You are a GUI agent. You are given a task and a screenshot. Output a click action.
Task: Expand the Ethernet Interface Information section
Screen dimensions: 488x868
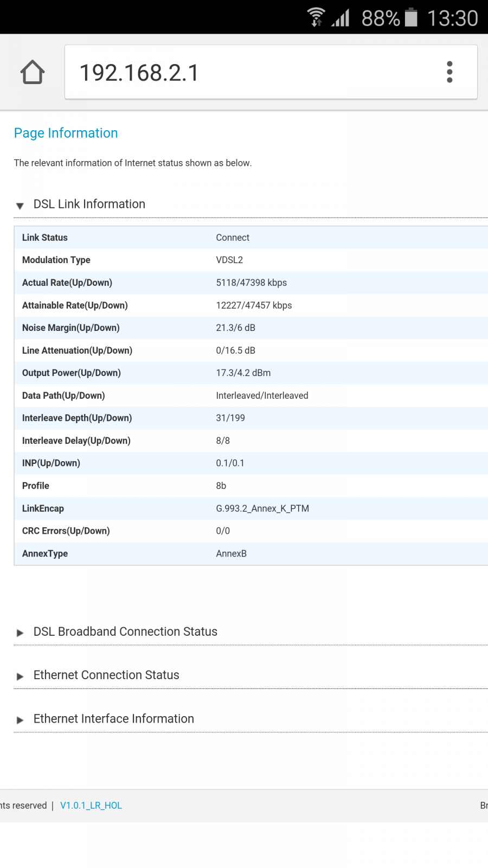113,719
